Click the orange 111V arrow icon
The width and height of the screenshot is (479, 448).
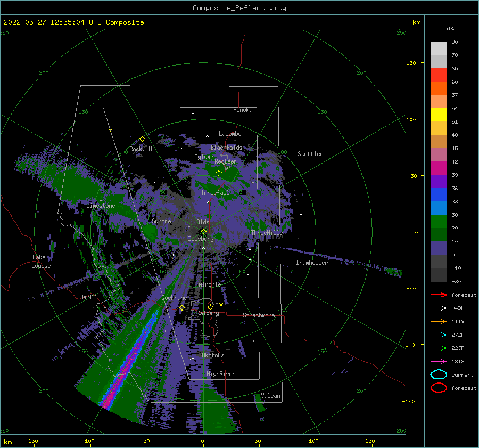tap(439, 321)
